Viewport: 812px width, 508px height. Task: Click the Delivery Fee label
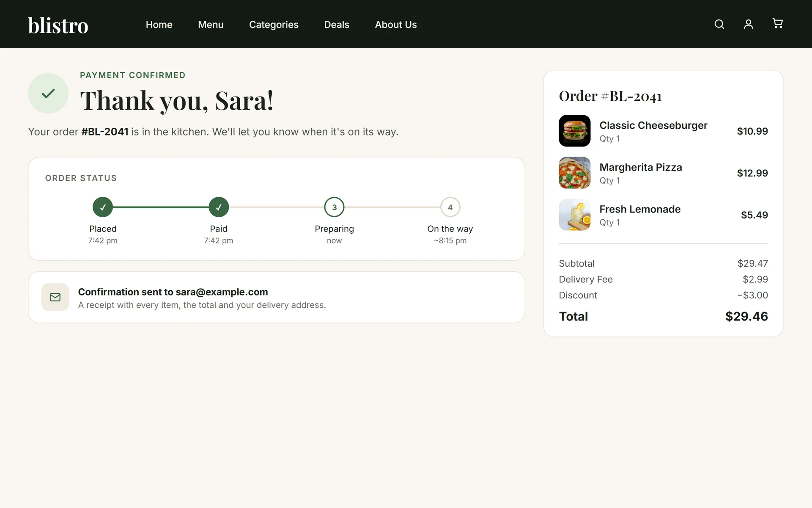(x=586, y=279)
